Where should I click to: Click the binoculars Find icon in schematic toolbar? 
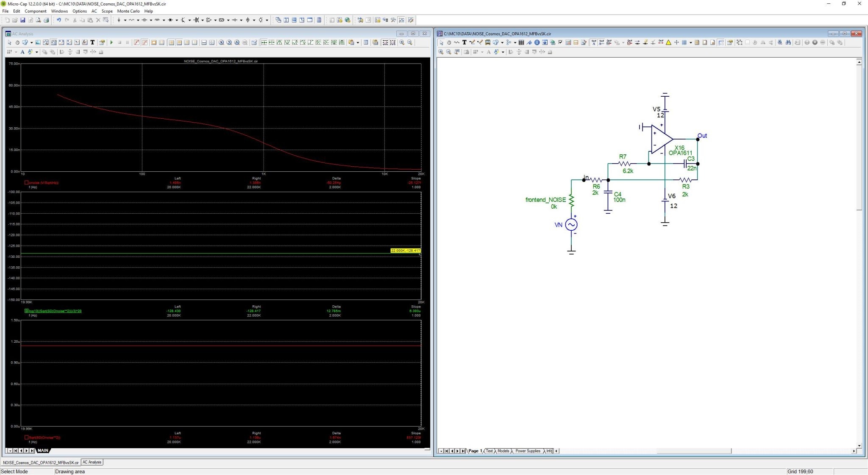pos(788,42)
